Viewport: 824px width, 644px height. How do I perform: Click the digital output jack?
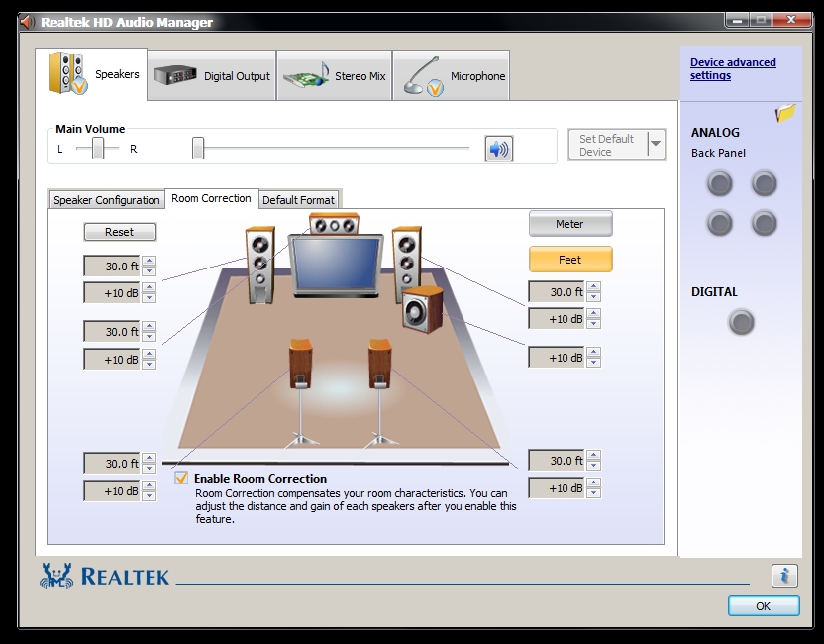741,322
